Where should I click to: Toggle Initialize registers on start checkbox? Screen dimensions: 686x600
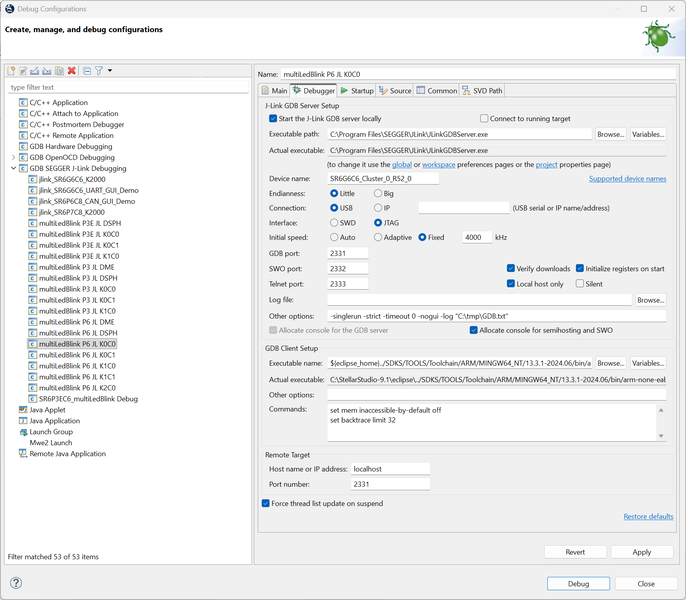tap(580, 268)
